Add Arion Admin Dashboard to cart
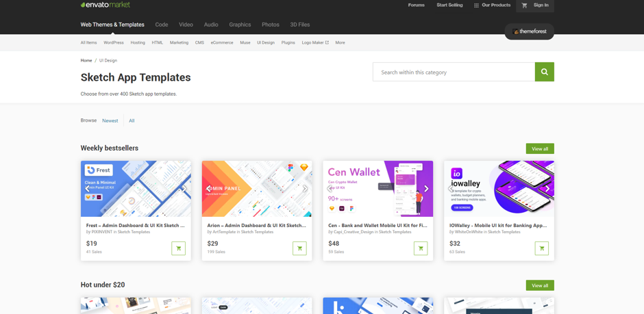Screen dimensions: 644x314 click(299, 248)
